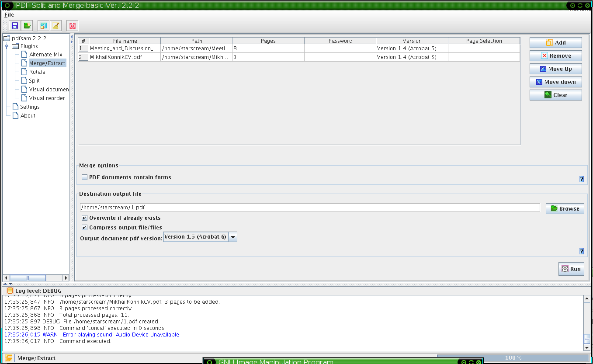Screen dimensions: 593x364
Task: Click the tree panel horizontal scrollbar thumb
Action: pos(28,278)
